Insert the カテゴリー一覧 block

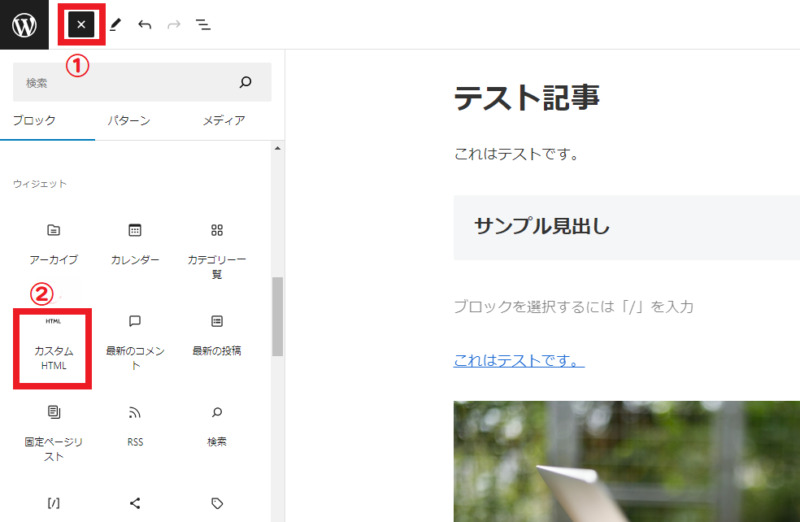(x=217, y=248)
